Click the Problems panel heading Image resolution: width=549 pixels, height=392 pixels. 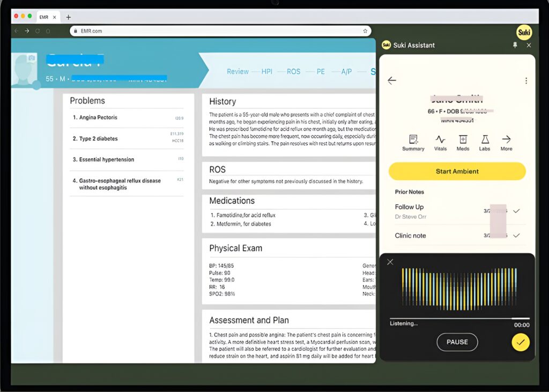tap(87, 101)
